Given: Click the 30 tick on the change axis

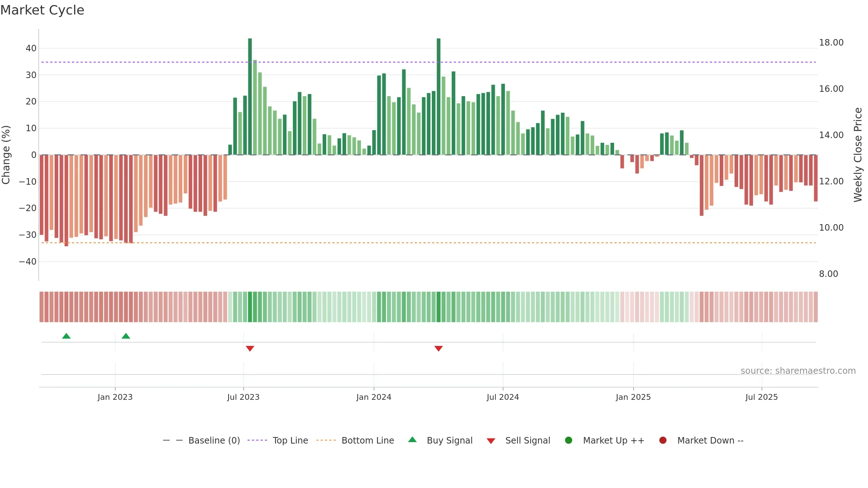Looking at the screenshot, I should pos(31,75).
